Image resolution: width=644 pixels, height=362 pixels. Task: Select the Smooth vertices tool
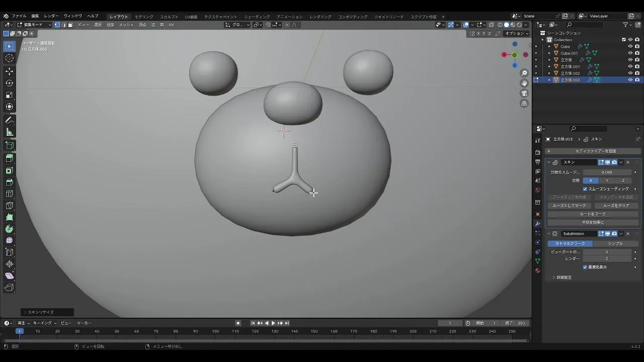(x=9, y=241)
